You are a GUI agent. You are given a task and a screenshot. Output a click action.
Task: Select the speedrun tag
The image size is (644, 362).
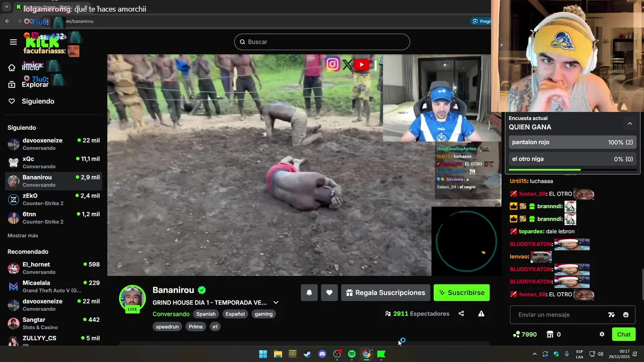click(x=167, y=326)
